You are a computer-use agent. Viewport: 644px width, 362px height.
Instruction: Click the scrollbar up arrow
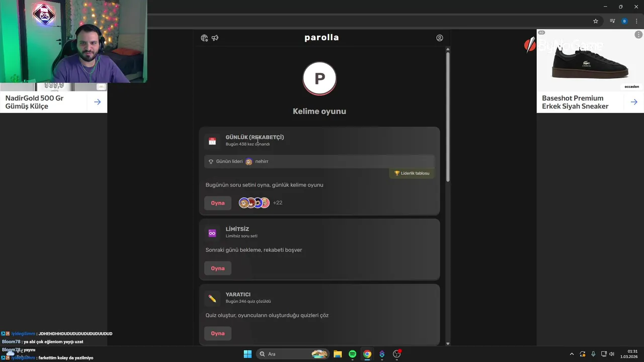click(448, 49)
